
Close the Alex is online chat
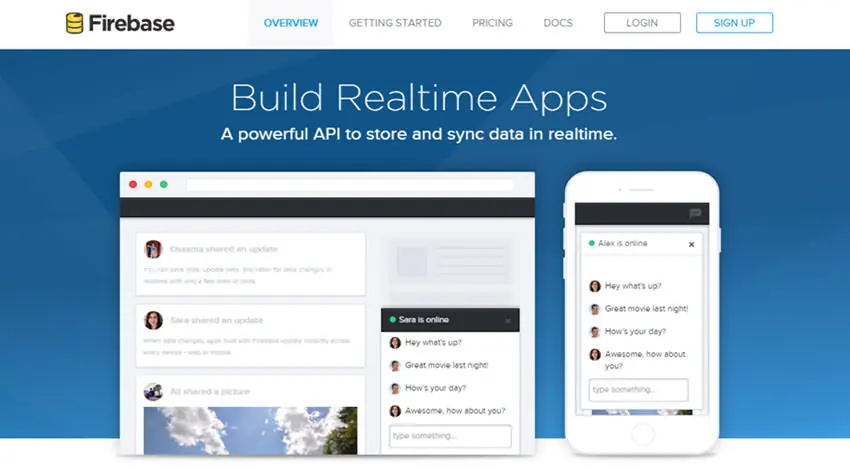point(692,244)
